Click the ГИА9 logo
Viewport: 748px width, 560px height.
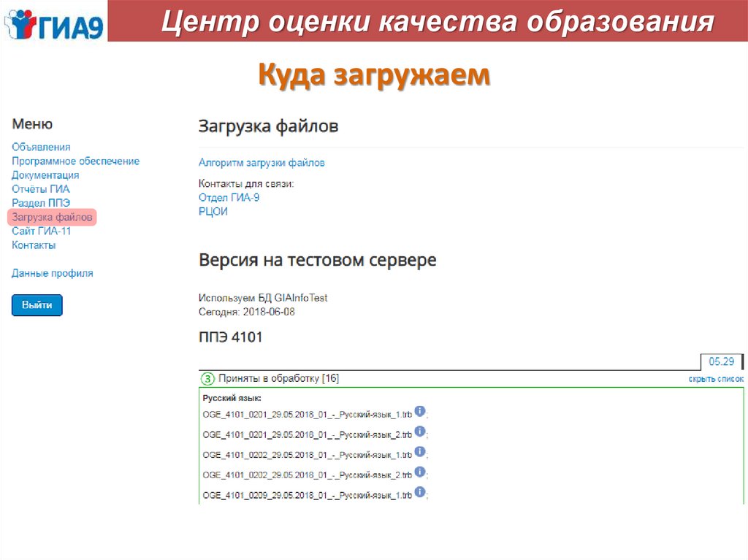pos(53,22)
